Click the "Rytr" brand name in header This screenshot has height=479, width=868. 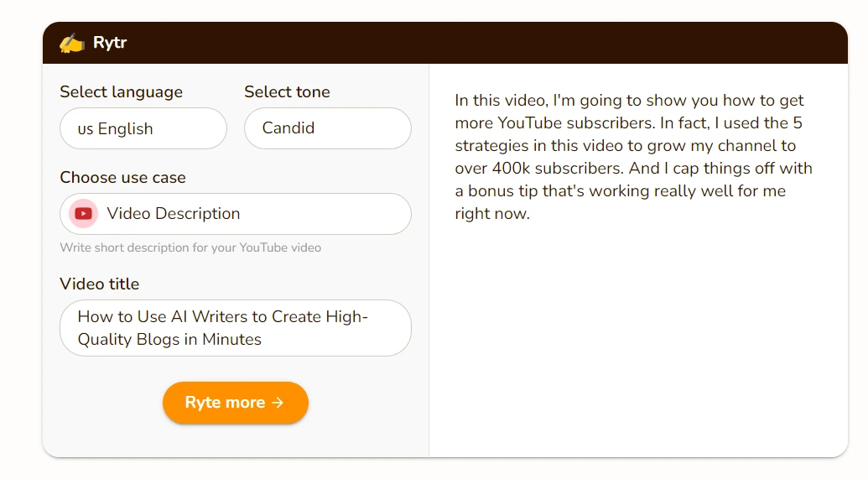coord(110,43)
